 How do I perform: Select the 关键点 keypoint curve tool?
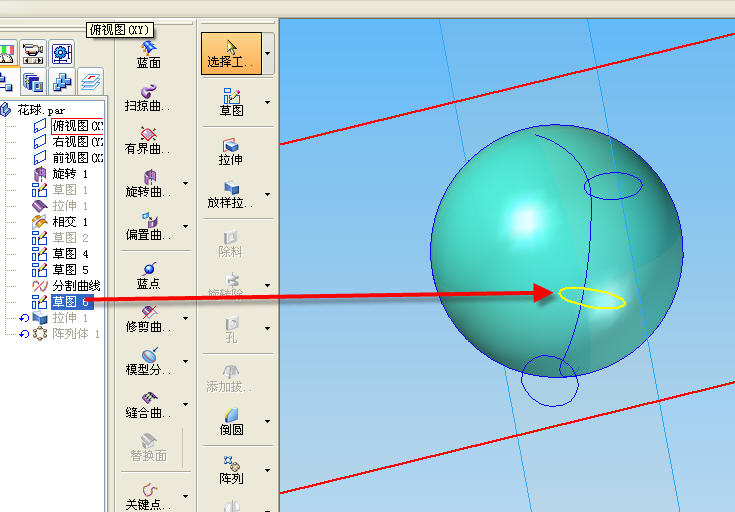(x=149, y=497)
